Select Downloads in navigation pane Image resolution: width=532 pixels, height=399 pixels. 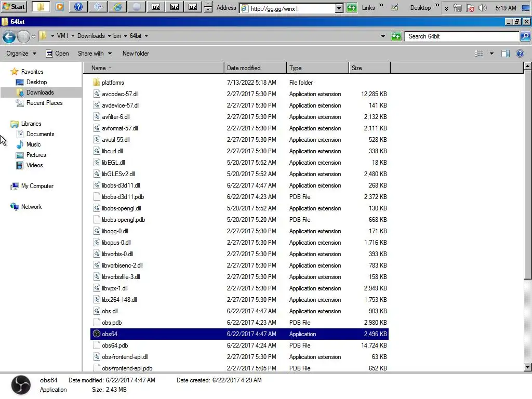point(39,92)
